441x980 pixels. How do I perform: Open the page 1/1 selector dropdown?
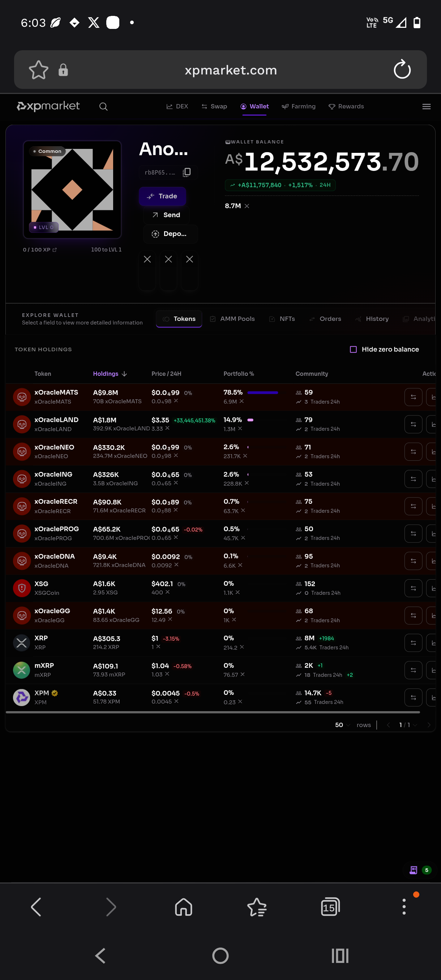click(x=408, y=725)
